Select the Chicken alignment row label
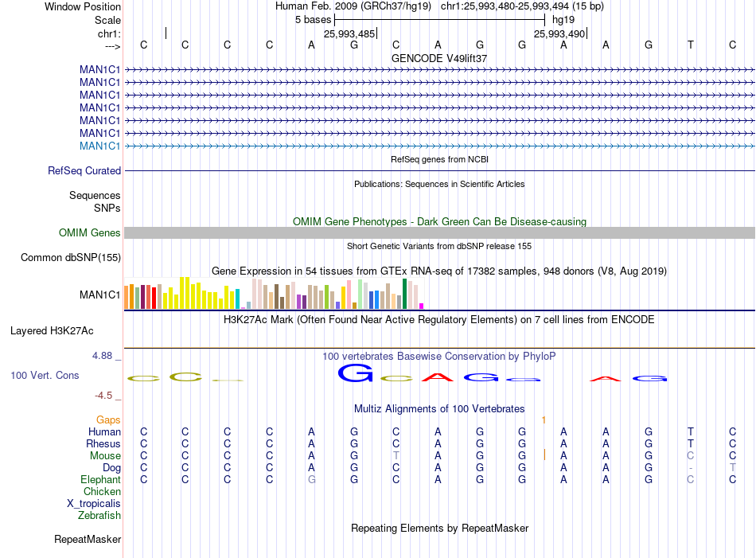This screenshot has height=558, width=756. point(102,491)
